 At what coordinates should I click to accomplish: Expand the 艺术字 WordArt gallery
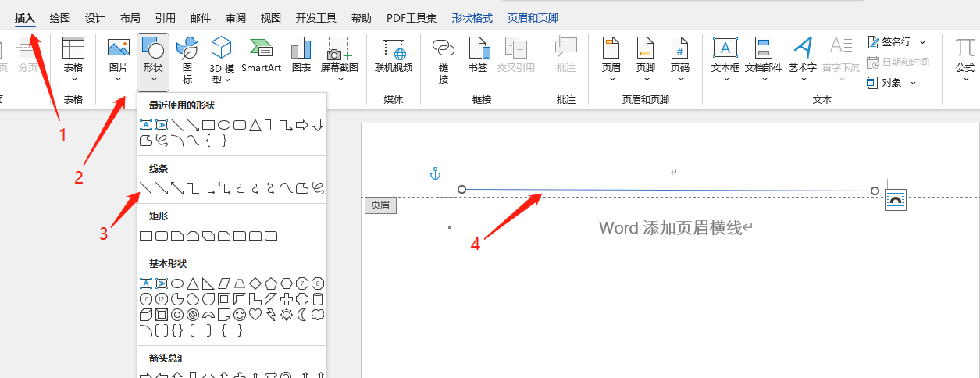click(x=803, y=60)
